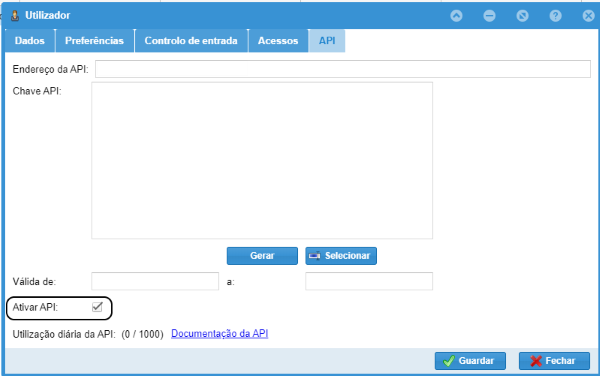Click the Fechar button
600x376 pixels.
click(x=554, y=361)
